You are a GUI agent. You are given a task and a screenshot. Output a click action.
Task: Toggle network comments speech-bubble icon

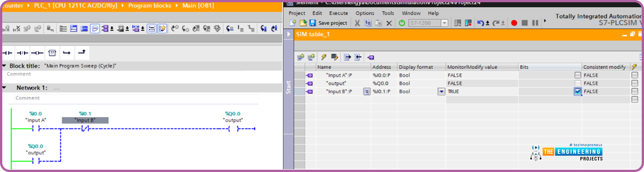click(95, 28)
